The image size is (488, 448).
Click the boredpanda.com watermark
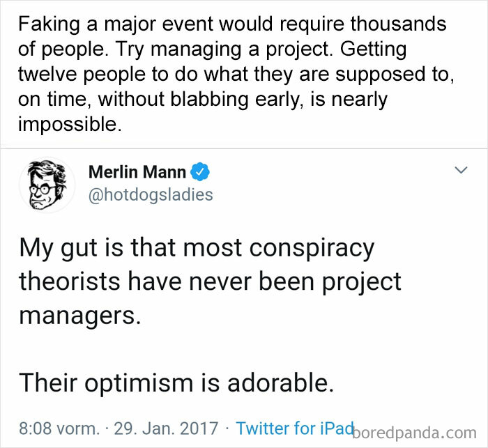coord(414,433)
